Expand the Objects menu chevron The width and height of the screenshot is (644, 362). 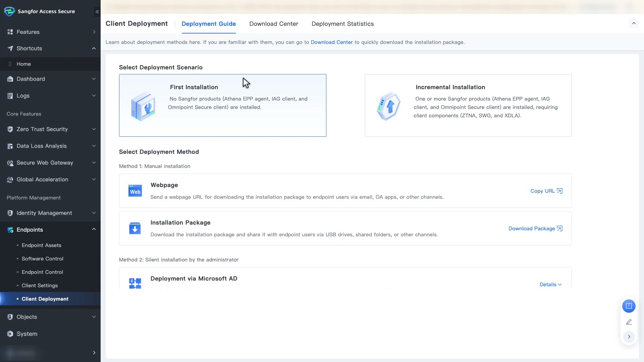(x=94, y=317)
